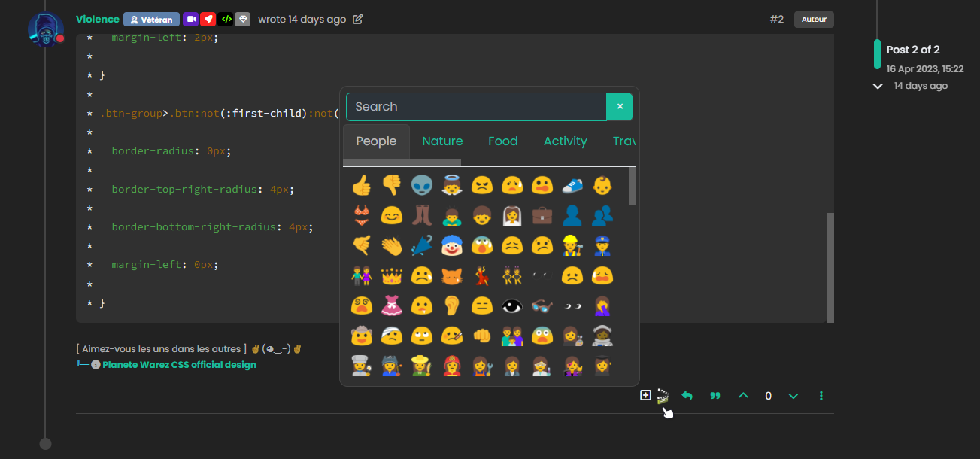This screenshot has height=459, width=980.
Task: Add the pink dress emoji
Action: [392, 305]
